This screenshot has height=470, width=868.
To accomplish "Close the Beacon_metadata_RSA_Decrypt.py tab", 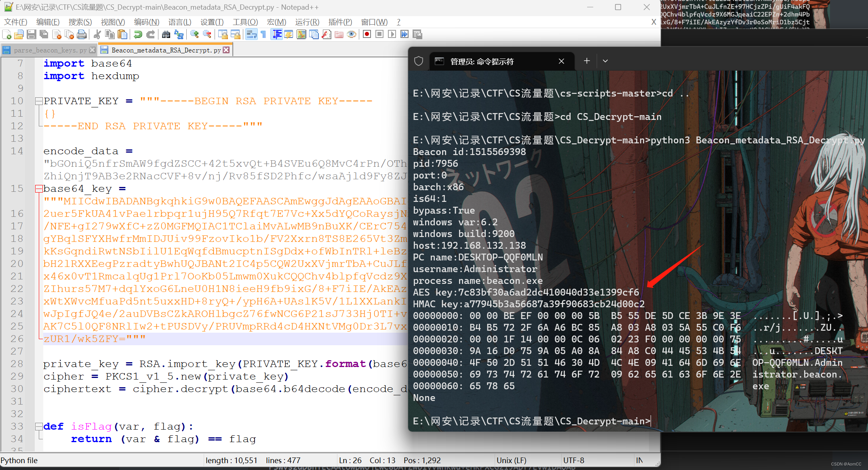I will point(226,50).
